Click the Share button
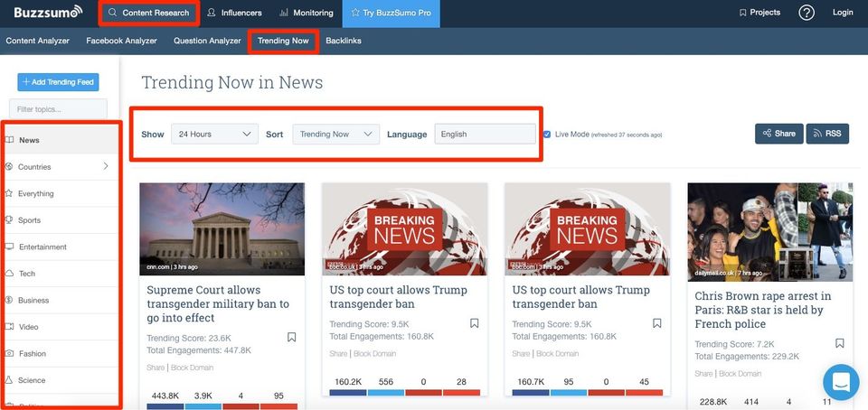The height and width of the screenshot is (410, 868). [x=778, y=133]
